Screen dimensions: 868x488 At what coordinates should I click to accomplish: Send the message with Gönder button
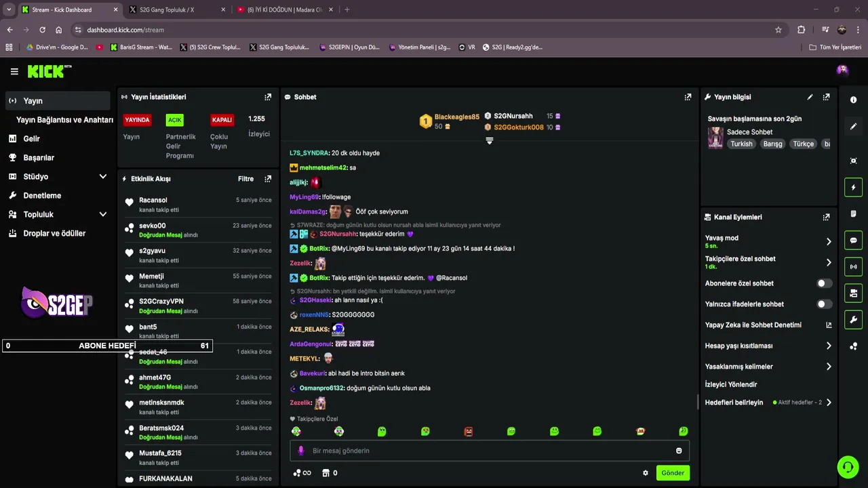click(673, 473)
